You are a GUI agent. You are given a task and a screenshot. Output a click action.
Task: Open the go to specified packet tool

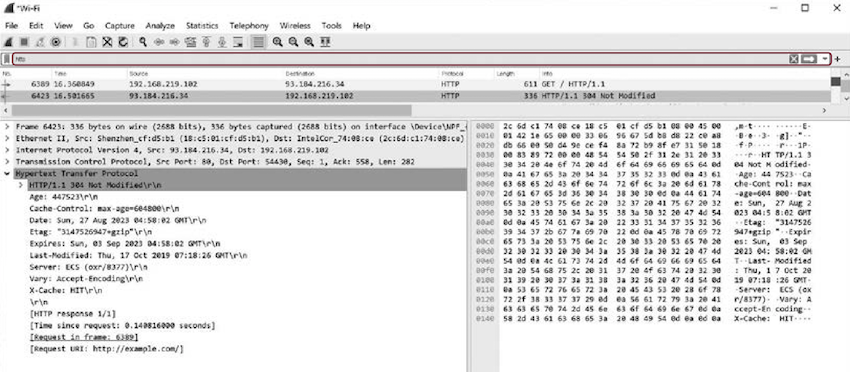coord(190,42)
